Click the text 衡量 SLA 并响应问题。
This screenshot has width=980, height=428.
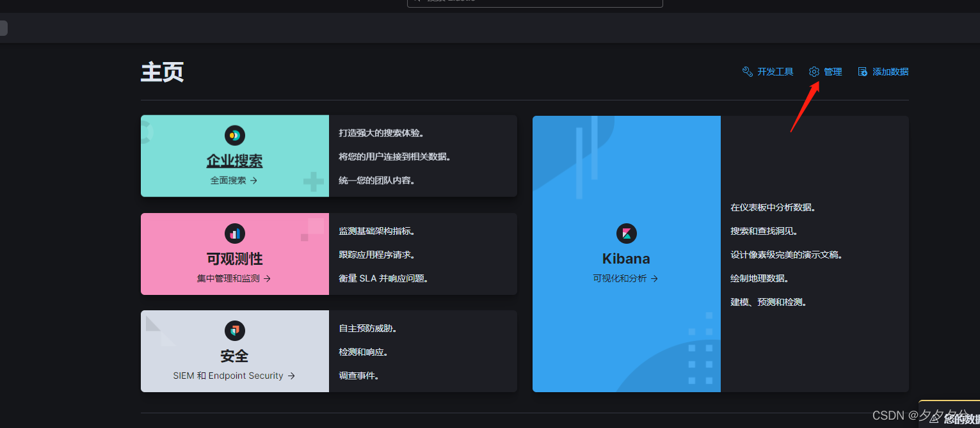384,278
